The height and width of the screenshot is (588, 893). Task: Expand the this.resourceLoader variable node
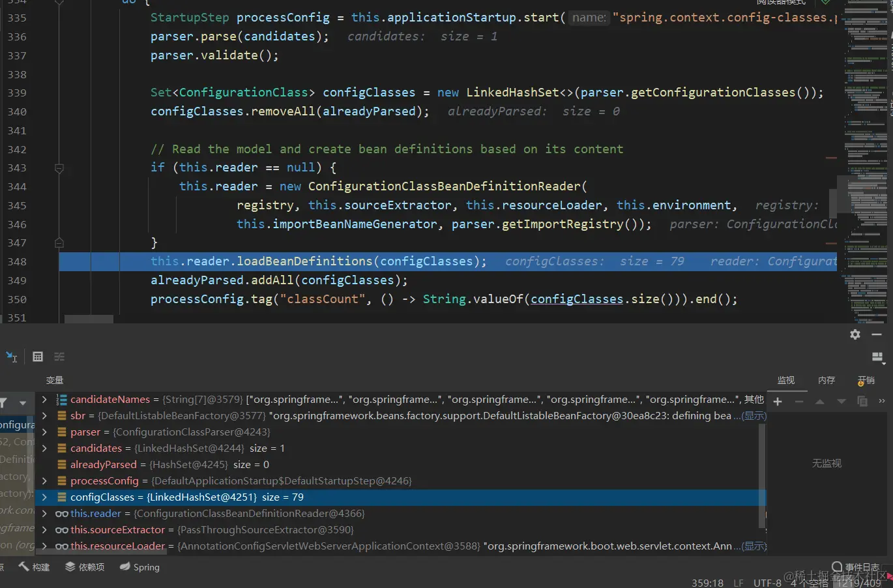point(44,546)
